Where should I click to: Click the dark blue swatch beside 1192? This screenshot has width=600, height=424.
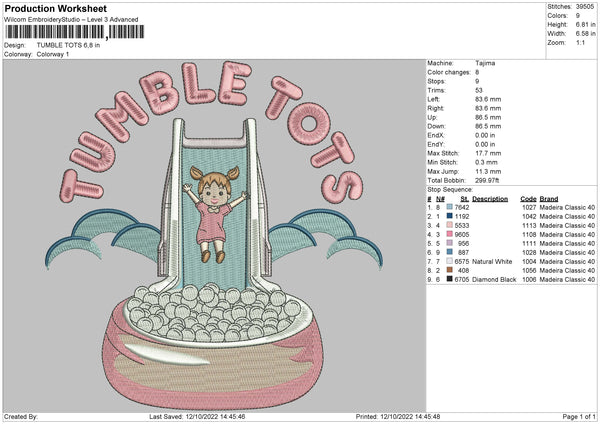point(450,216)
